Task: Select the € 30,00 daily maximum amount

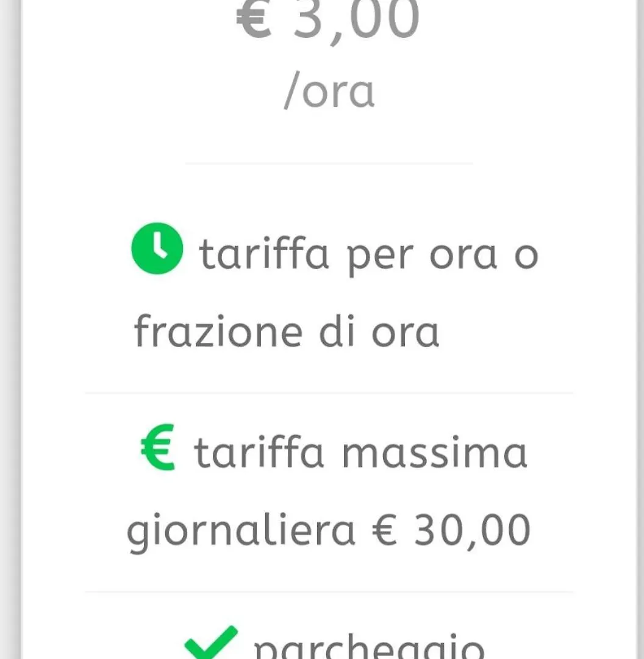Action: point(452,530)
